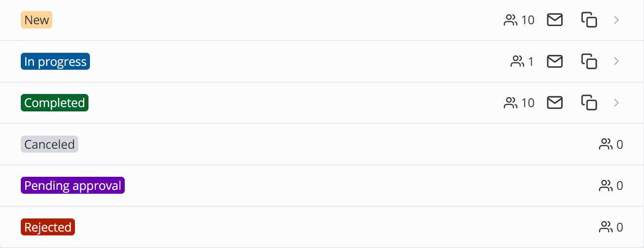Click the envelope icon in Completed row
644x248 pixels.
point(555,103)
